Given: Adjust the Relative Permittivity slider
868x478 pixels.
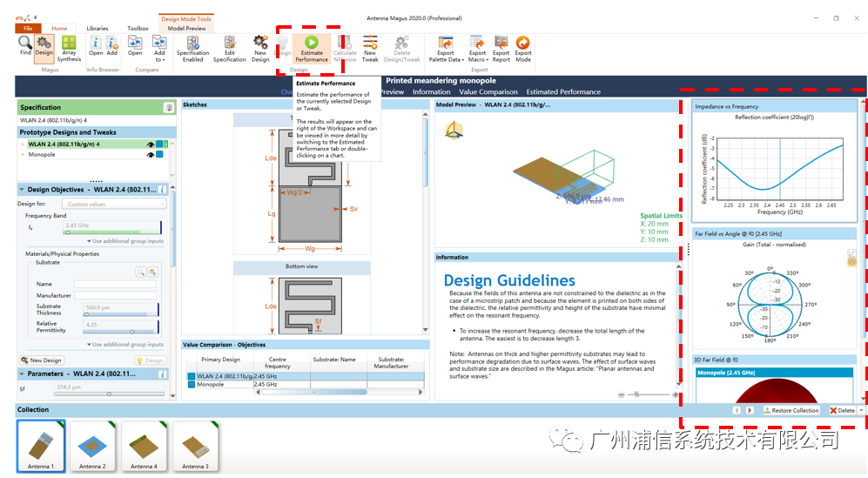Looking at the screenshot, I should coord(120,332).
